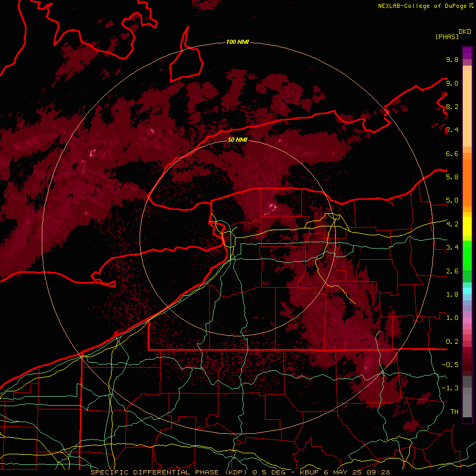
Task: Pick the yellow swatch on the color bar
Action: (467, 226)
